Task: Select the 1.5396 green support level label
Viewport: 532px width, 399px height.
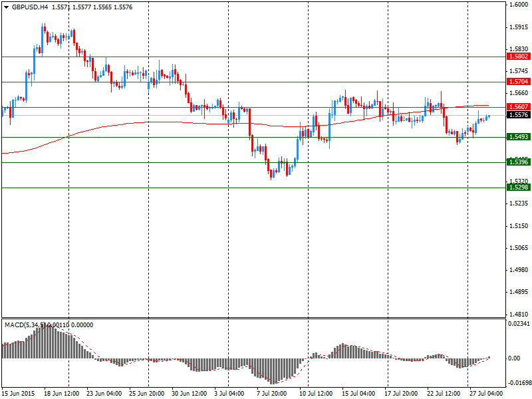Action: point(519,162)
